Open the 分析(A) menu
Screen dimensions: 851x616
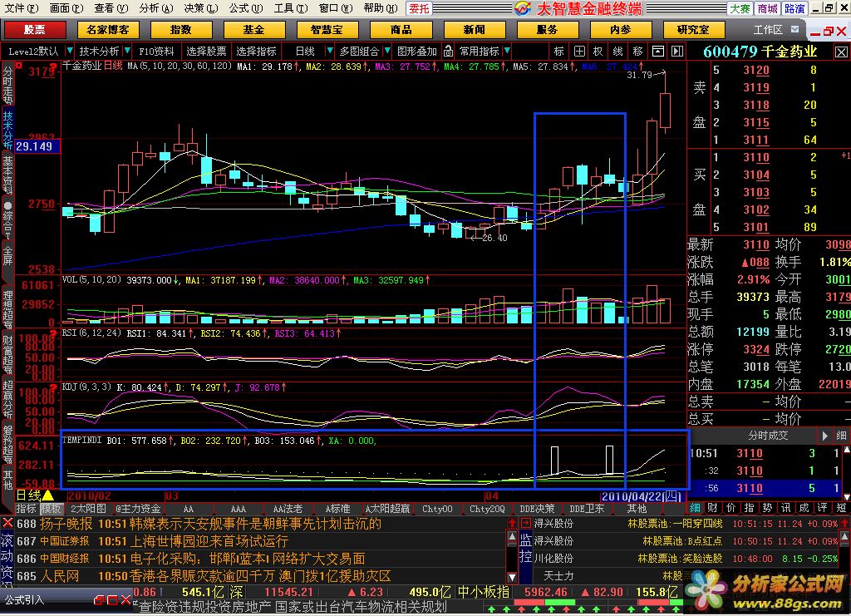(154, 8)
